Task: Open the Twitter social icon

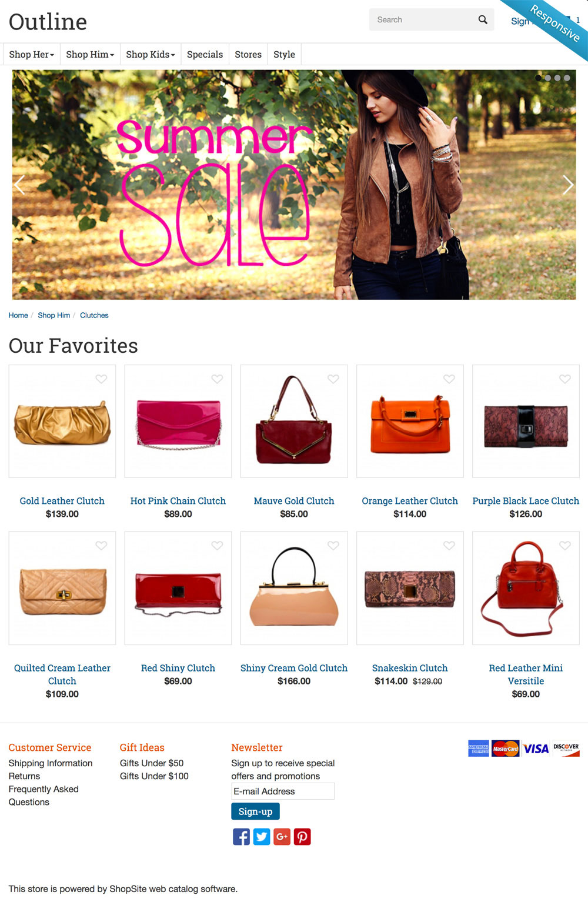Action: point(262,836)
